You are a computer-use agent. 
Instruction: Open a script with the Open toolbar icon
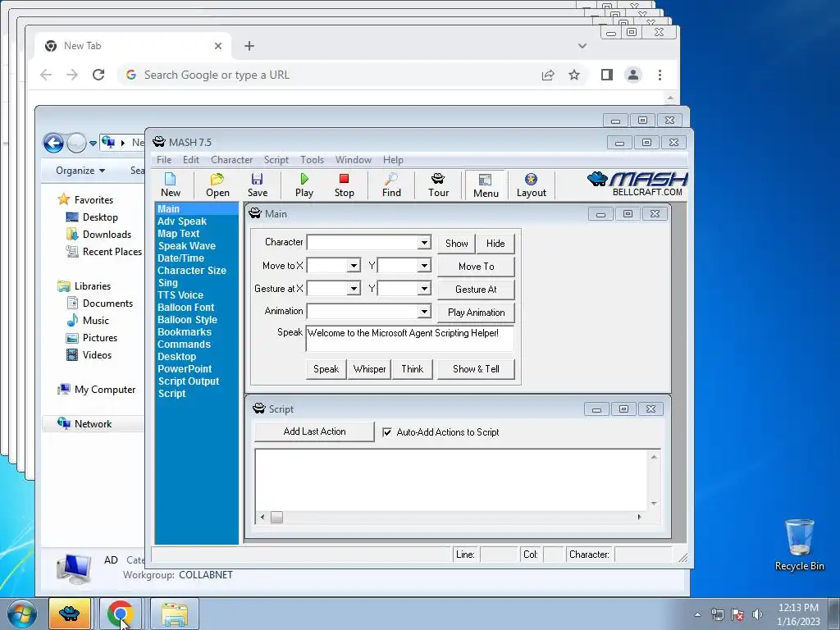tap(217, 185)
